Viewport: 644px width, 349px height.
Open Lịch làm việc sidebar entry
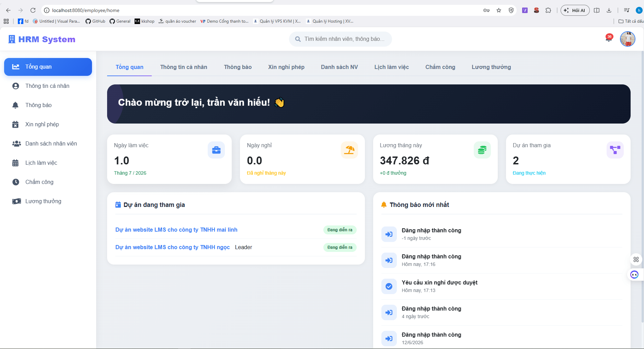pos(48,163)
